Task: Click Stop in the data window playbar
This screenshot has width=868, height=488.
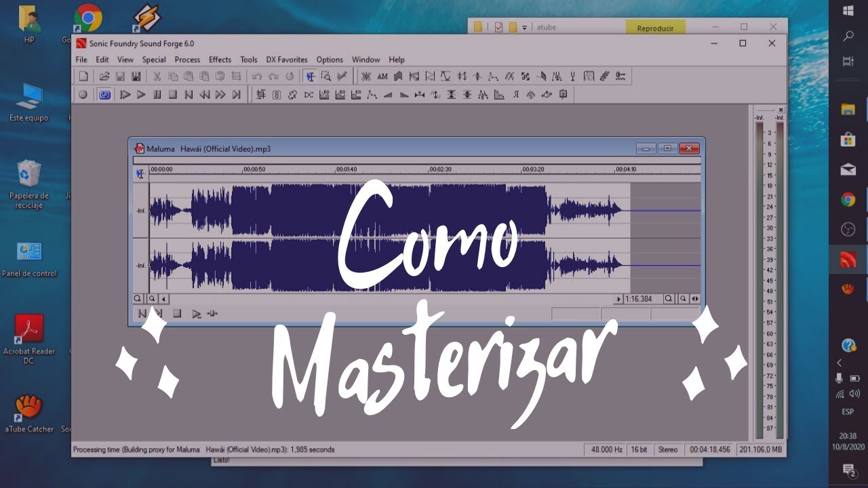Action: coord(177,313)
